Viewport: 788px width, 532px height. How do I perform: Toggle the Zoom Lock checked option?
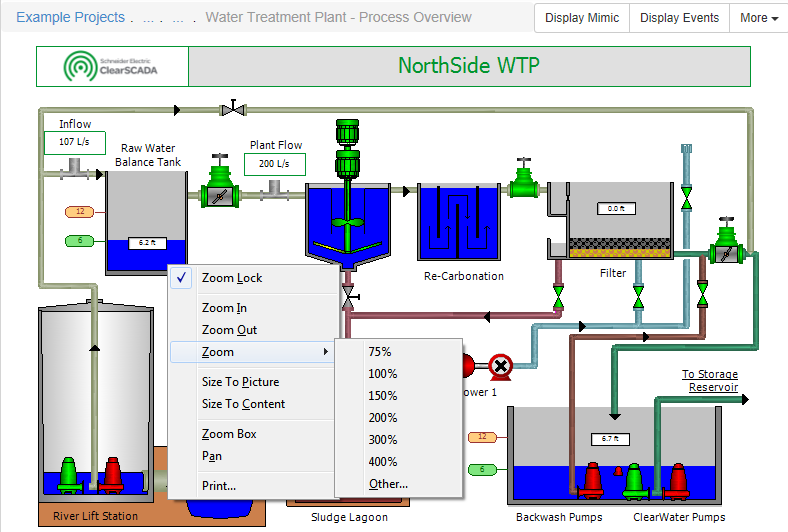point(232,278)
